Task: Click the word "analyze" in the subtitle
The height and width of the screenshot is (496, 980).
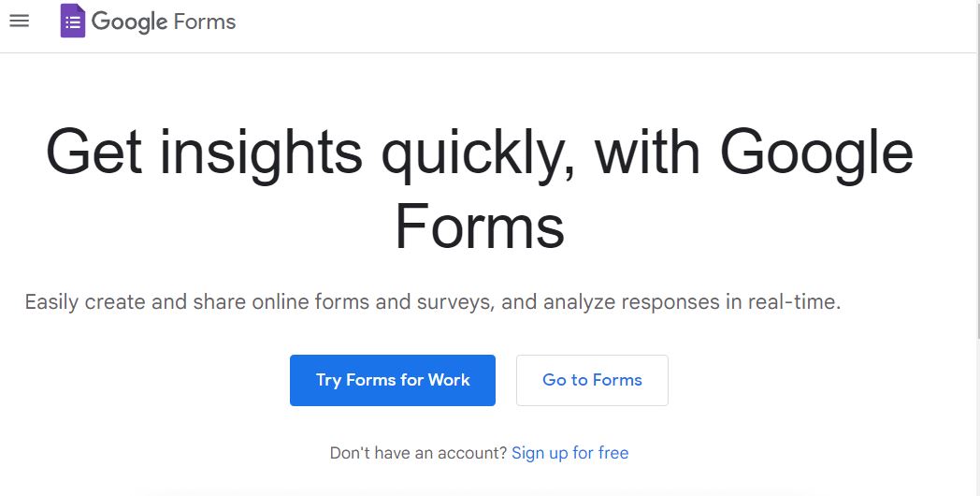Action: pos(579,302)
